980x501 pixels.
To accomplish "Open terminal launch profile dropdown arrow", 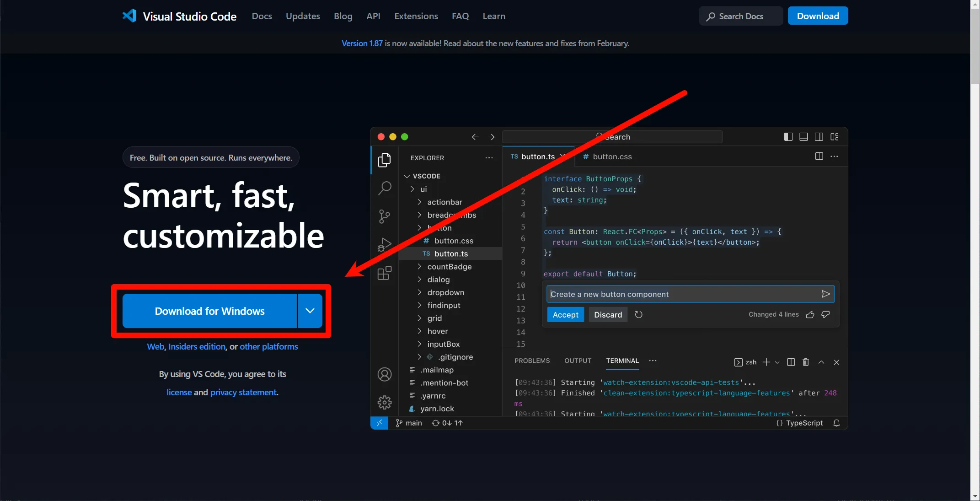I will tap(777, 362).
